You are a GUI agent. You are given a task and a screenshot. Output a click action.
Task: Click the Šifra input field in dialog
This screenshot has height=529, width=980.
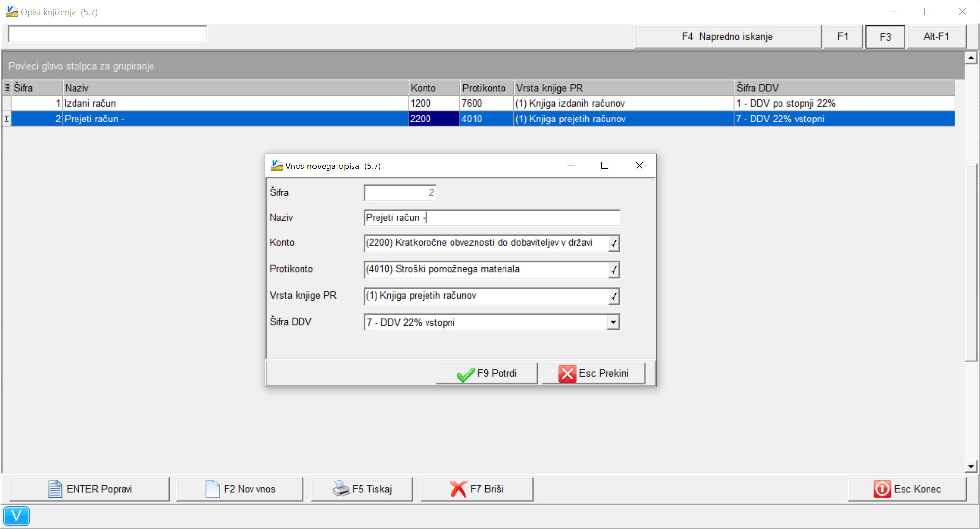[x=400, y=192]
